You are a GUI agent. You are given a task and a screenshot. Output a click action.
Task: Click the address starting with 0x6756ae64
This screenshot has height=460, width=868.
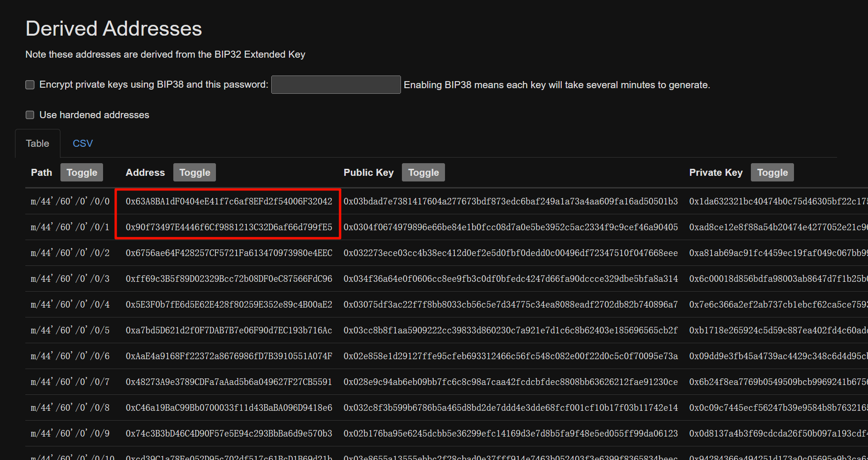tap(229, 253)
